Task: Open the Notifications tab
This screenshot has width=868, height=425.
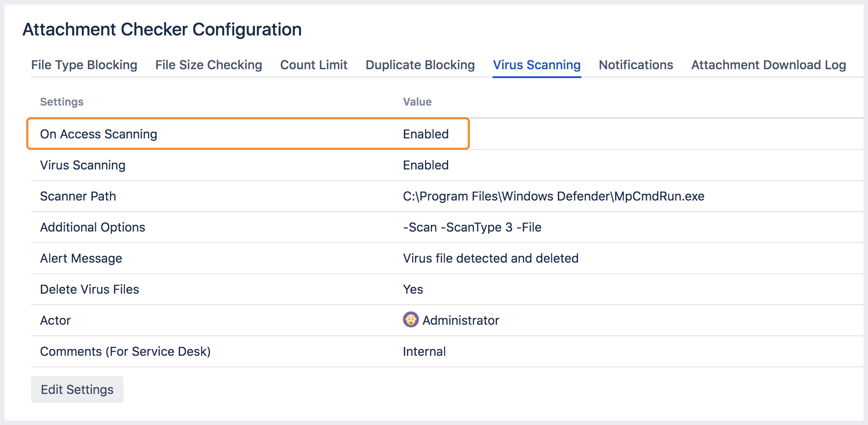Action: [x=635, y=65]
